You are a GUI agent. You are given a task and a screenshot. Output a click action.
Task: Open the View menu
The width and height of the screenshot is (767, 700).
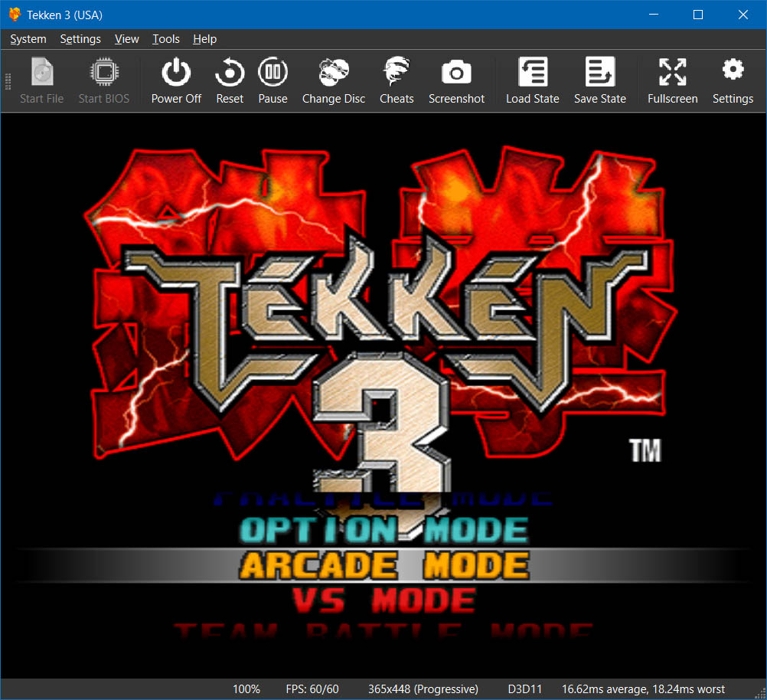(x=126, y=39)
